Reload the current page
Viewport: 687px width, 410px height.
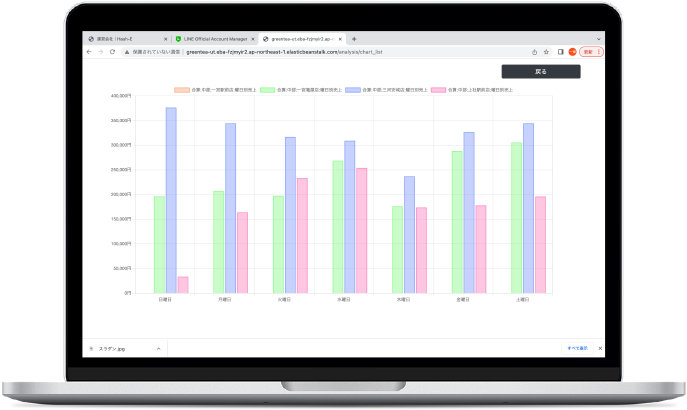(112, 51)
